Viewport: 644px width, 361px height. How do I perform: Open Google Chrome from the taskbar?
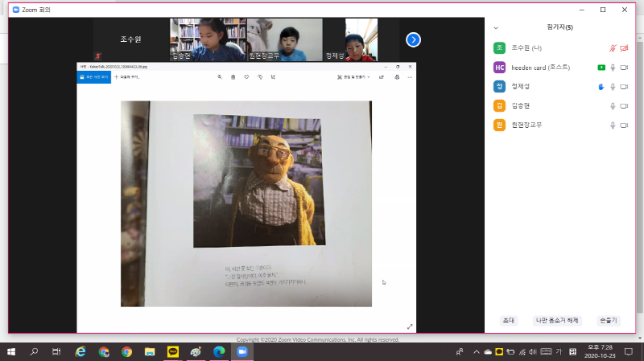tap(126, 352)
